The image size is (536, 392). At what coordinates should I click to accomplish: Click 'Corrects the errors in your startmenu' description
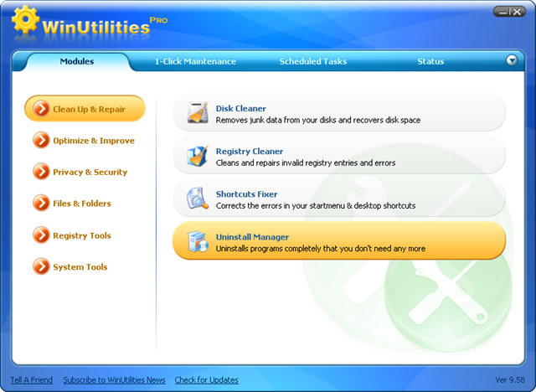point(316,206)
